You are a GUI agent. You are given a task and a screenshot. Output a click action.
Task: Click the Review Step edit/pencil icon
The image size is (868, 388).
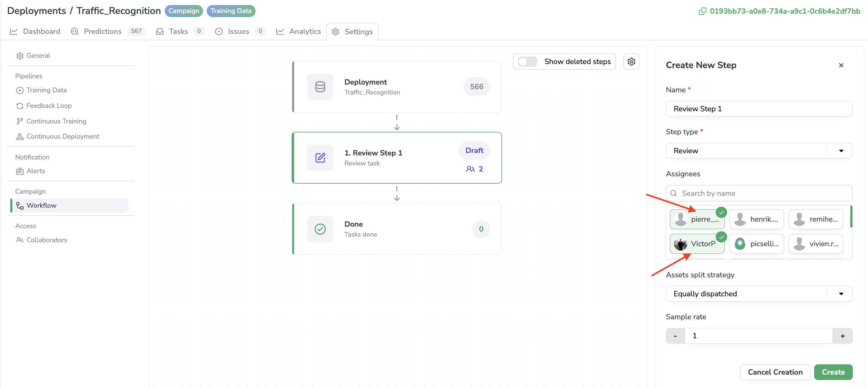(320, 157)
